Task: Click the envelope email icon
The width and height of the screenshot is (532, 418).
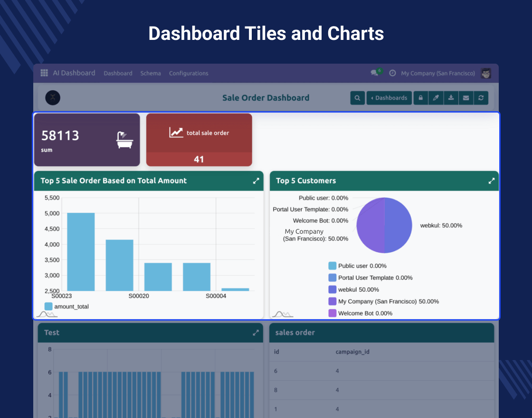Action: pos(466,98)
